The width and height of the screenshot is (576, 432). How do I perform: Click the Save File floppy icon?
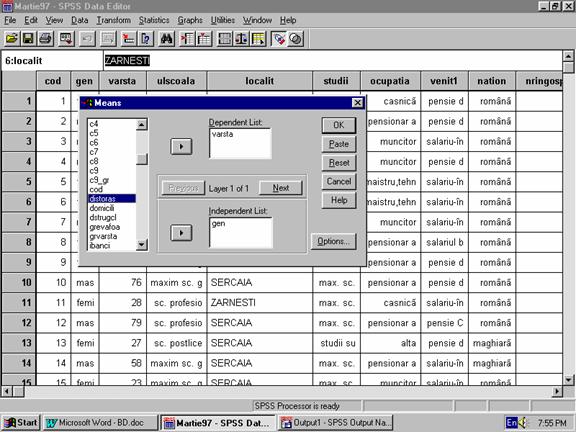[x=28, y=39]
